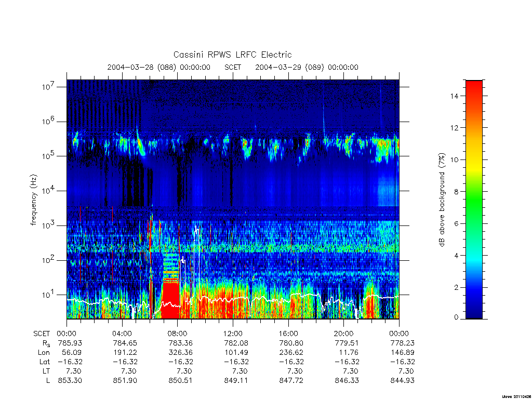The image size is (532, 399).
Task: Click the 08:00 SCET time axis label
Action: click(178, 334)
